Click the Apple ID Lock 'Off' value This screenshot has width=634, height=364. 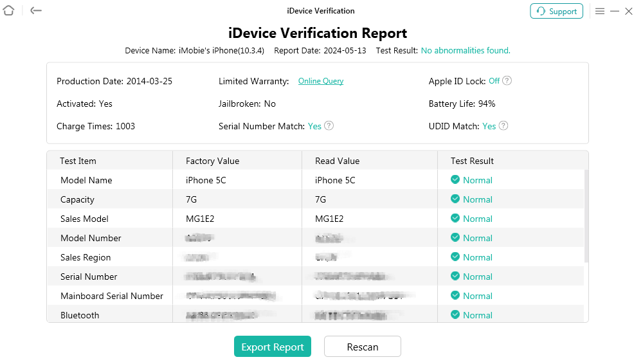pyautogui.click(x=494, y=81)
